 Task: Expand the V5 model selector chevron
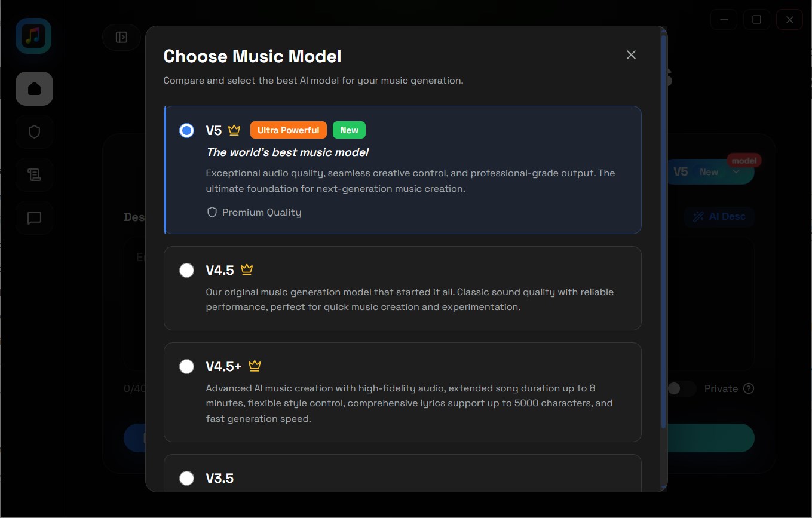pyautogui.click(x=737, y=171)
